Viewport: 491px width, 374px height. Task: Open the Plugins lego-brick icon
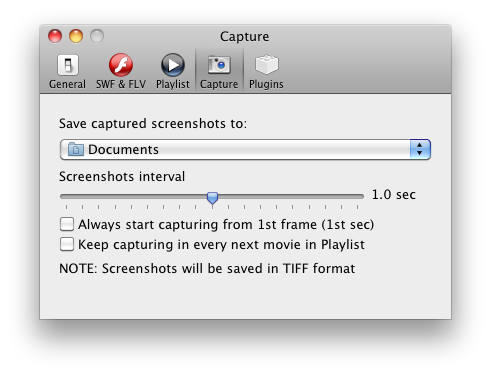click(266, 64)
